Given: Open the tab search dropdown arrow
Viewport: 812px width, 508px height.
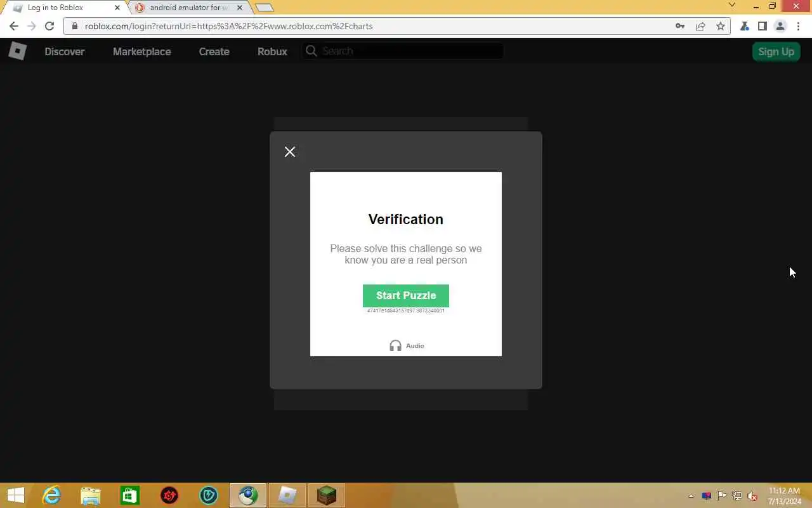Looking at the screenshot, I should [732, 6].
